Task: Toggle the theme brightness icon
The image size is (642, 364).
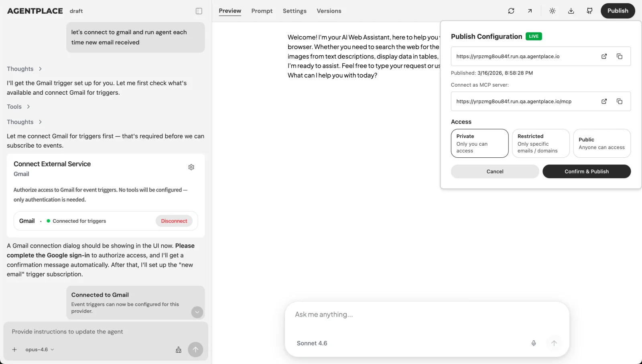Action: pos(552,11)
